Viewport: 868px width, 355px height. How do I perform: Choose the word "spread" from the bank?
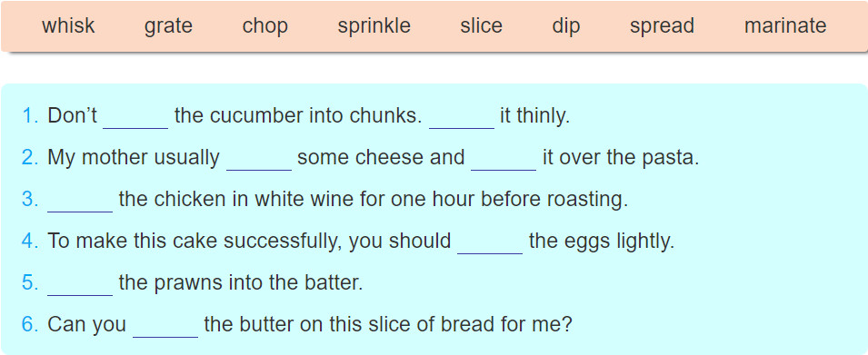tap(662, 26)
